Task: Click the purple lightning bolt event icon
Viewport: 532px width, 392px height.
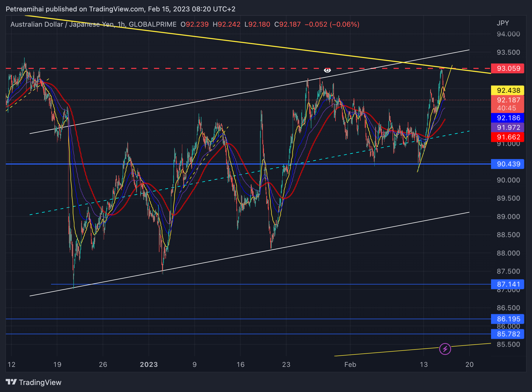Action: (x=445, y=349)
